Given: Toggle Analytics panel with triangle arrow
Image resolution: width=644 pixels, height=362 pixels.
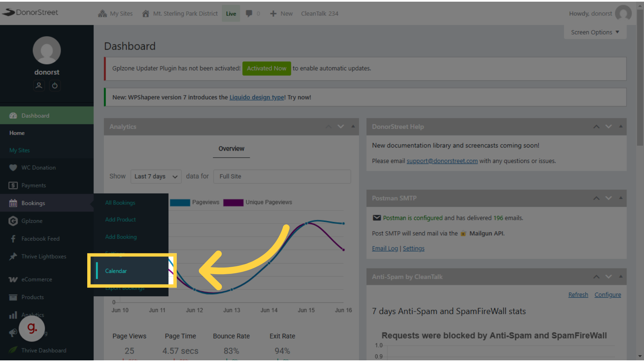Looking at the screenshot, I should [x=353, y=127].
